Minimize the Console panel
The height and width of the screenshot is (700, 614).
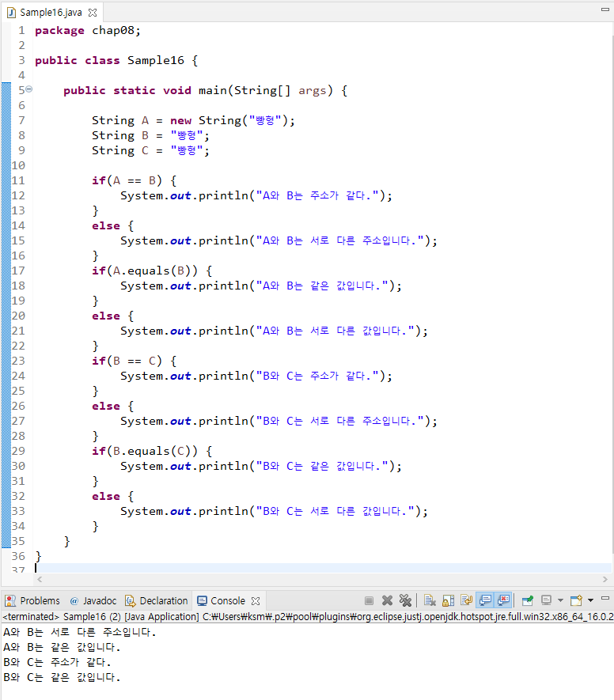pyautogui.click(x=605, y=599)
